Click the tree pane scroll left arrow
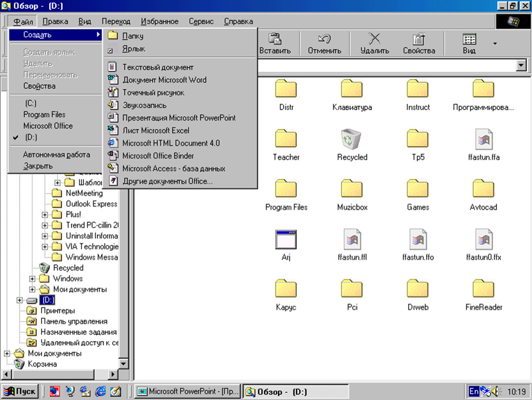The width and height of the screenshot is (532, 400). pos(6,374)
